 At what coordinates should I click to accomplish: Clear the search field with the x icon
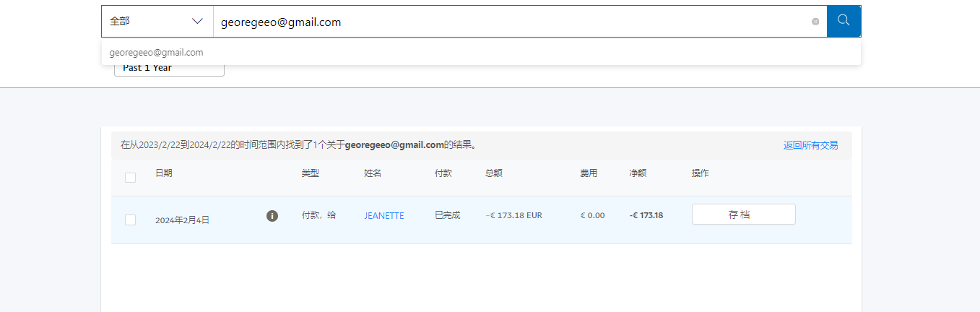pos(815,22)
